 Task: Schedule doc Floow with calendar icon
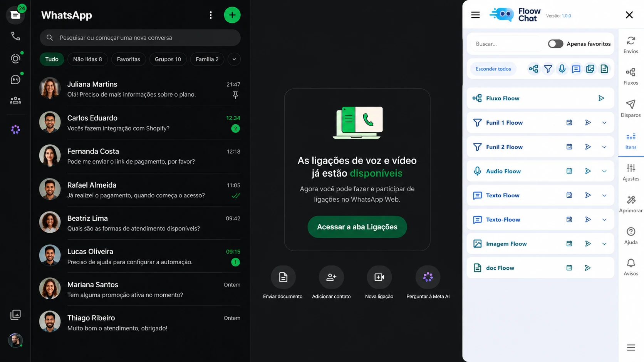point(569,268)
